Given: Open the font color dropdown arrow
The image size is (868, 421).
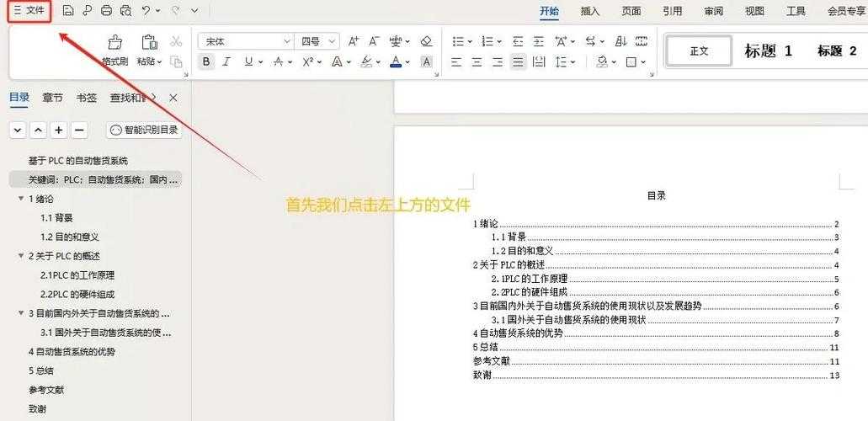Looking at the screenshot, I should [x=407, y=62].
